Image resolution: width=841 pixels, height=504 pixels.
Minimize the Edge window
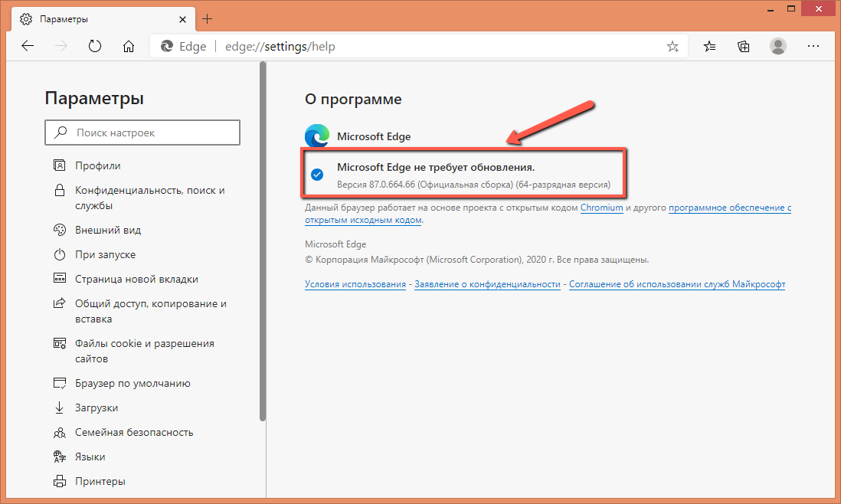point(771,9)
